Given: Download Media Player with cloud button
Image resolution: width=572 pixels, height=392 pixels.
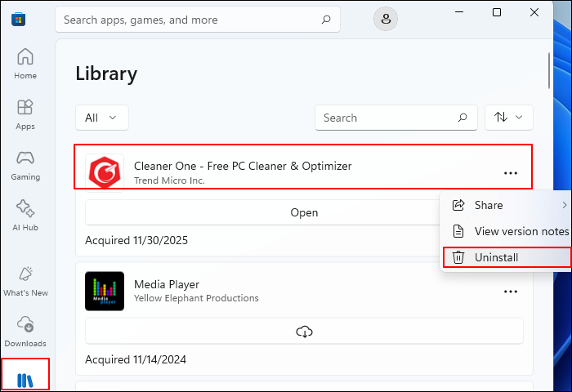Looking at the screenshot, I should tap(304, 331).
